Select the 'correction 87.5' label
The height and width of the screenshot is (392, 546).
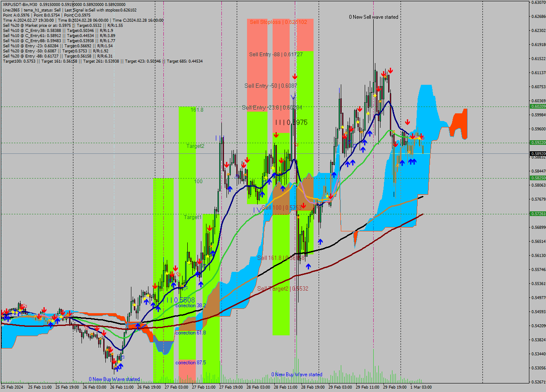tap(191, 363)
